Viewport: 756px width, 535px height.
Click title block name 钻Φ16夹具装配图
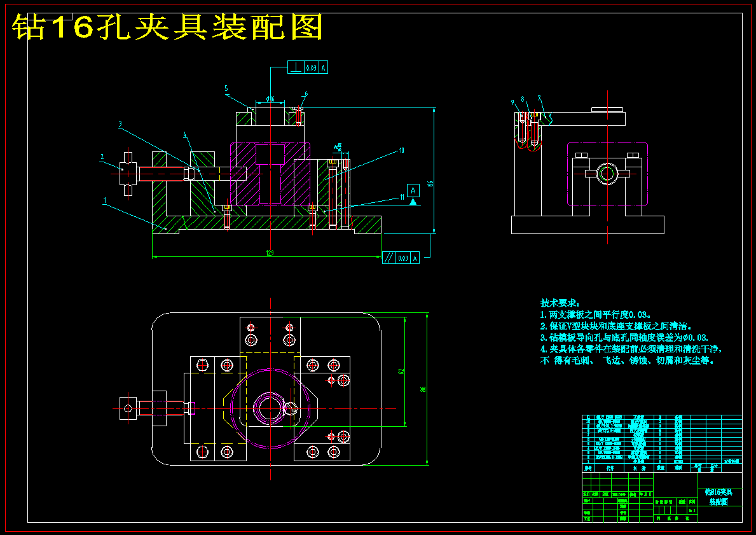click(718, 497)
